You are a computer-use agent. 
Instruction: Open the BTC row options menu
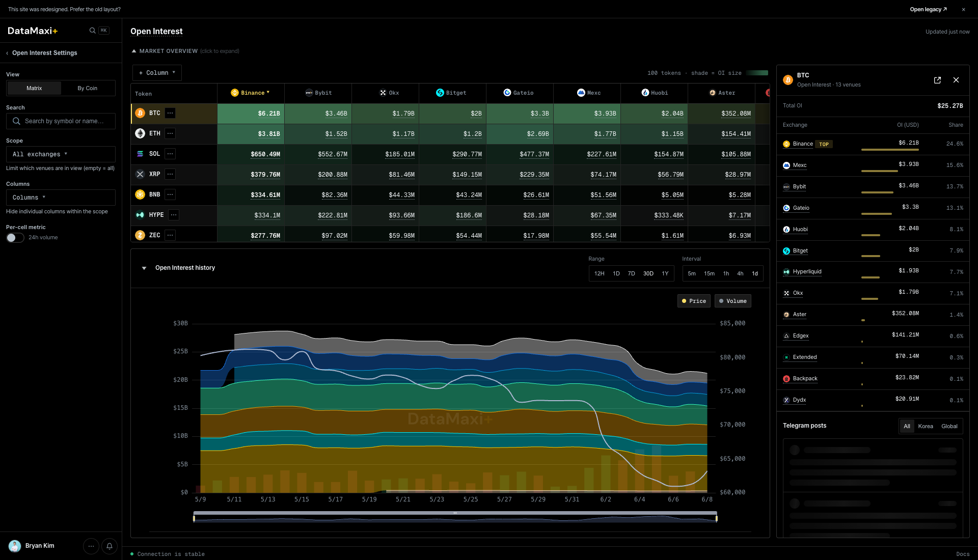click(x=170, y=113)
